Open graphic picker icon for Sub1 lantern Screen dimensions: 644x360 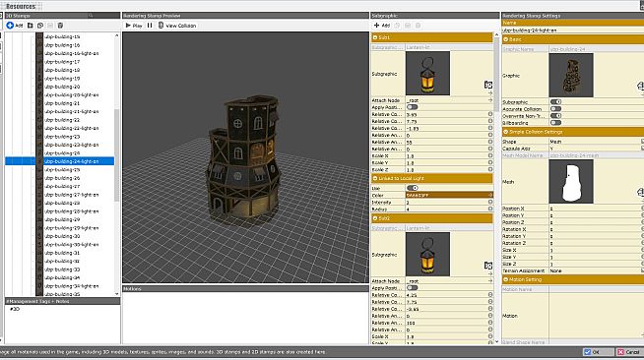[488, 85]
